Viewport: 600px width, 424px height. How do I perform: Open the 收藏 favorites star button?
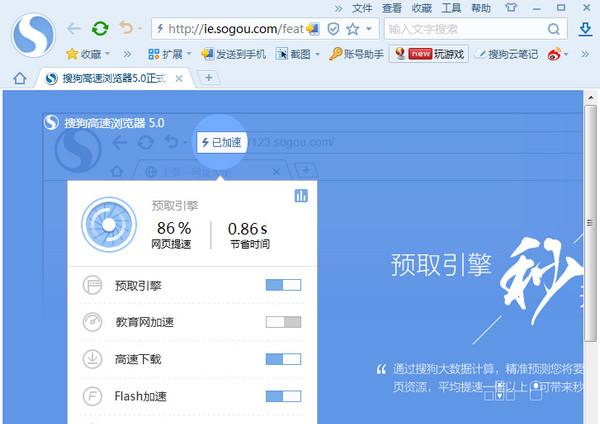click(84, 54)
